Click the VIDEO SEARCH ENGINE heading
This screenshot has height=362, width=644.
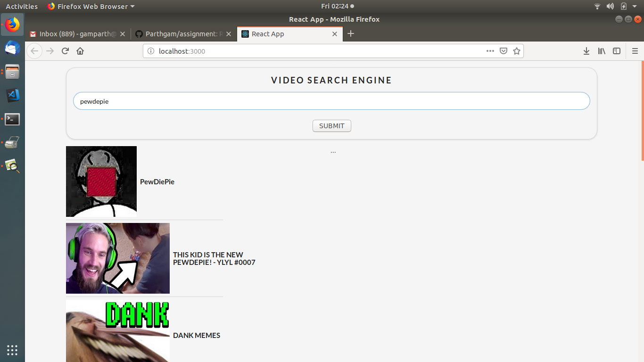click(331, 80)
